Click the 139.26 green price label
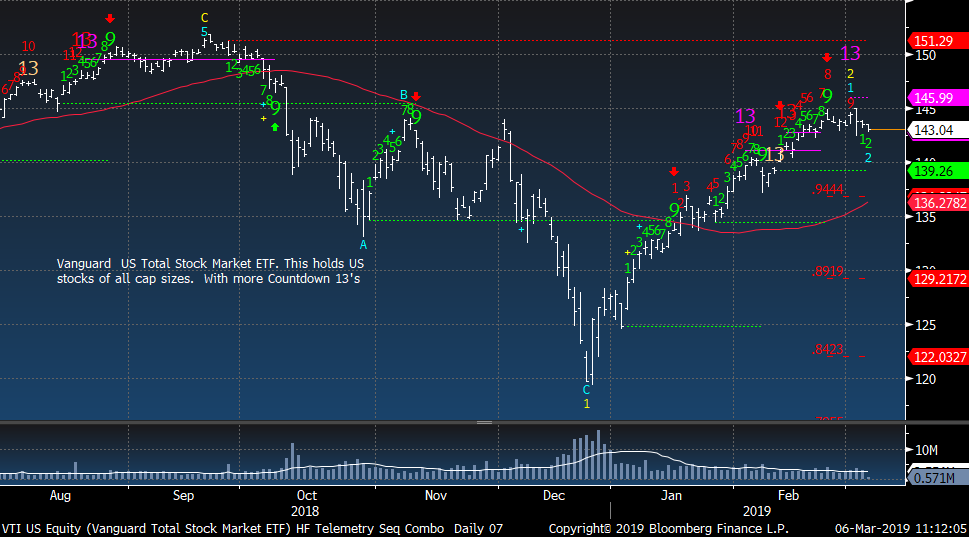Viewport: 969px width, 537px height. tap(937, 171)
